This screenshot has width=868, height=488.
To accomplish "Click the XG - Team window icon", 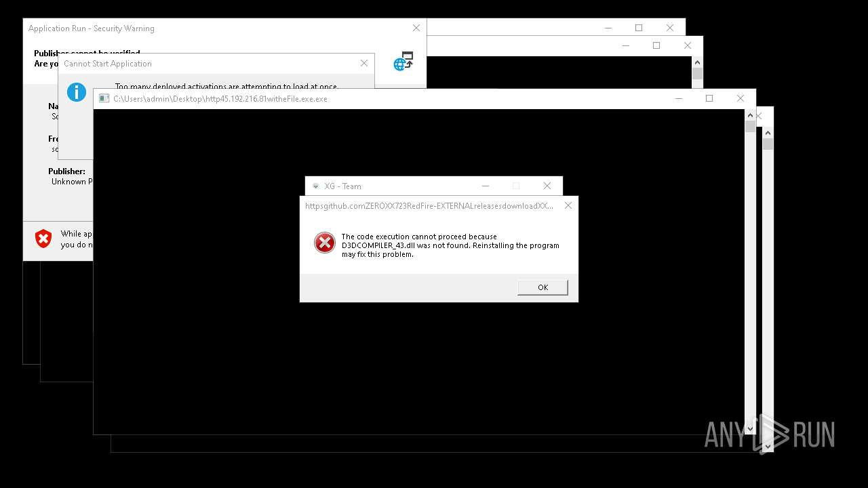I will pos(315,186).
